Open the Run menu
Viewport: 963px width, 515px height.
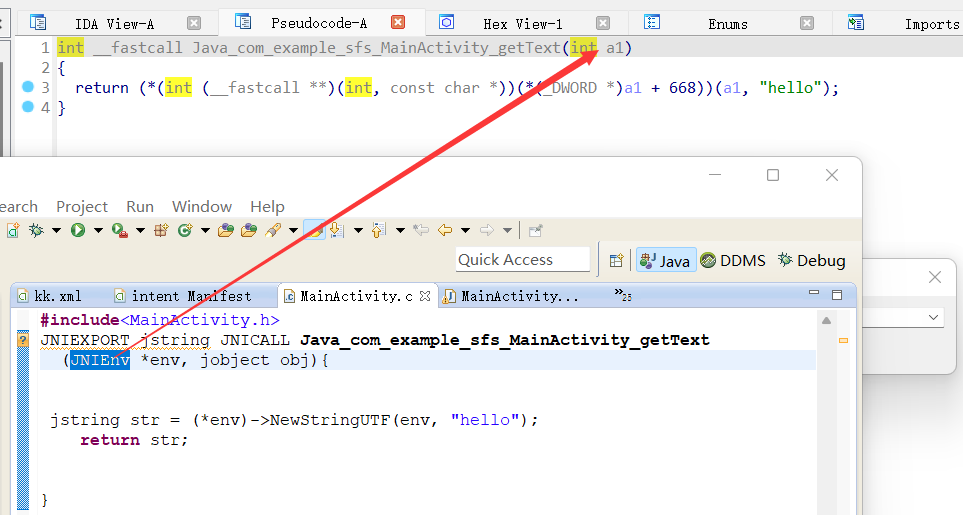(140, 207)
